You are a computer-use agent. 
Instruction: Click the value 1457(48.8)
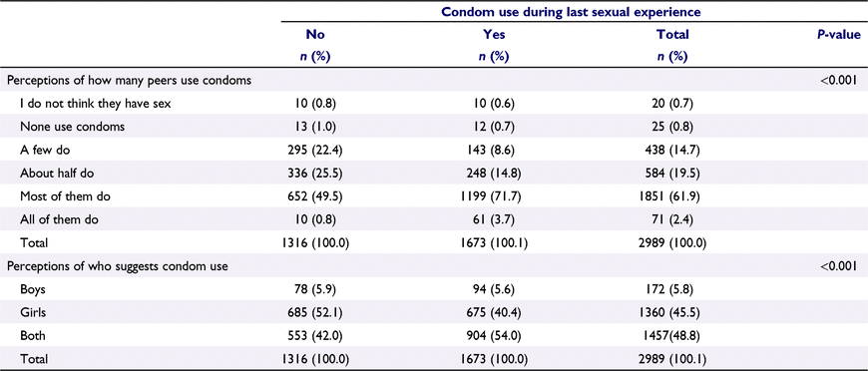(672, 335)
